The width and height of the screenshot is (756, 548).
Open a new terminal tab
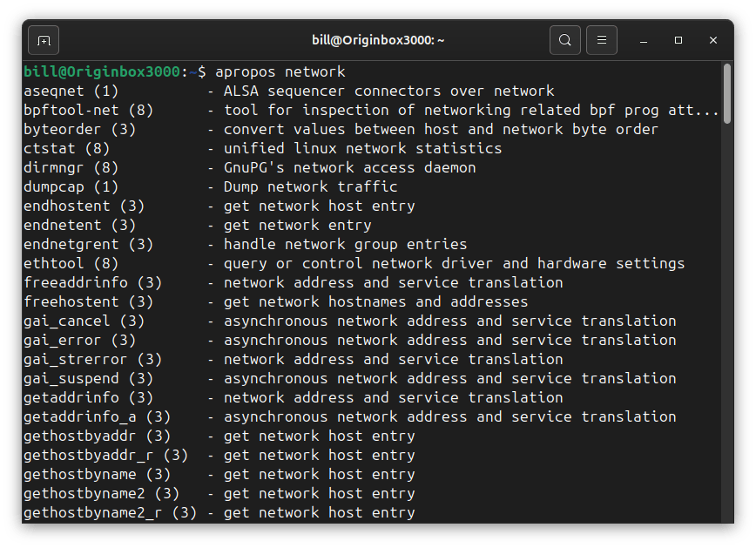tap(44, 40)
